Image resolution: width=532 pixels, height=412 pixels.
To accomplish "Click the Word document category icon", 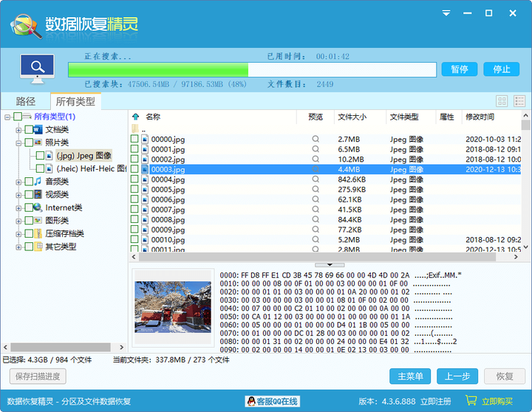I will [x=38, y=129].
